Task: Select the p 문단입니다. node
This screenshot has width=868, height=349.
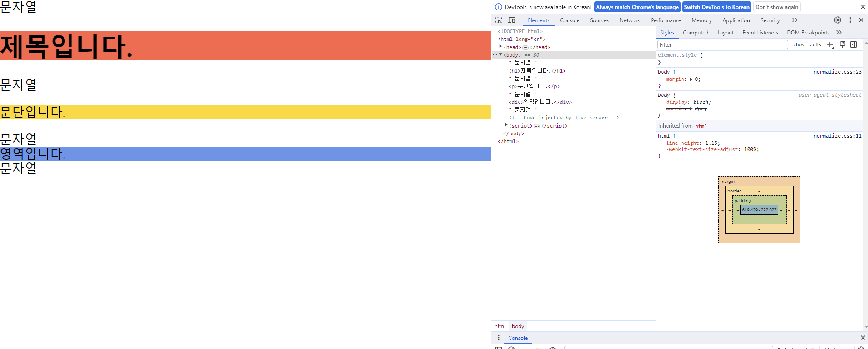Action: [x=534, y=86]
